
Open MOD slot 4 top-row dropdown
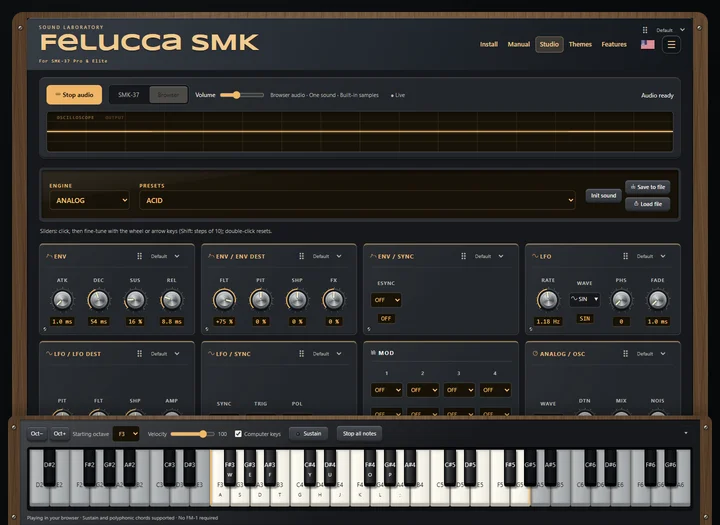click(495, 390)
